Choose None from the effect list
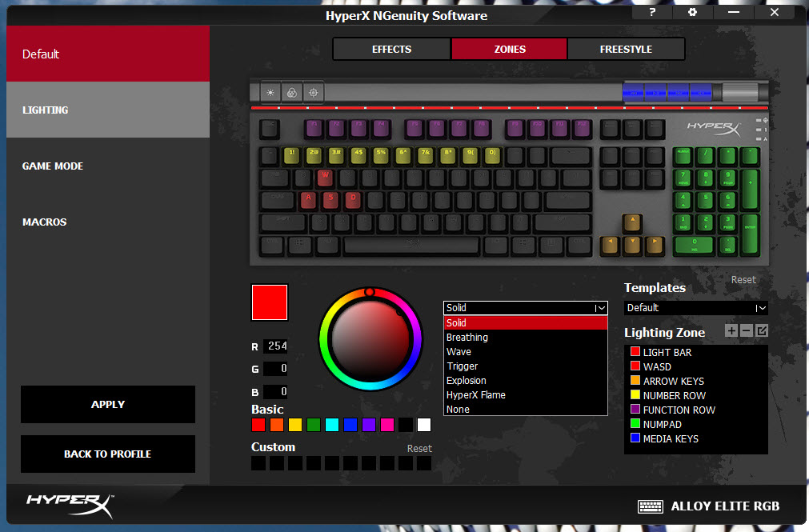Image resolution: width=809 pixels, height=532 pixels. 525,409
